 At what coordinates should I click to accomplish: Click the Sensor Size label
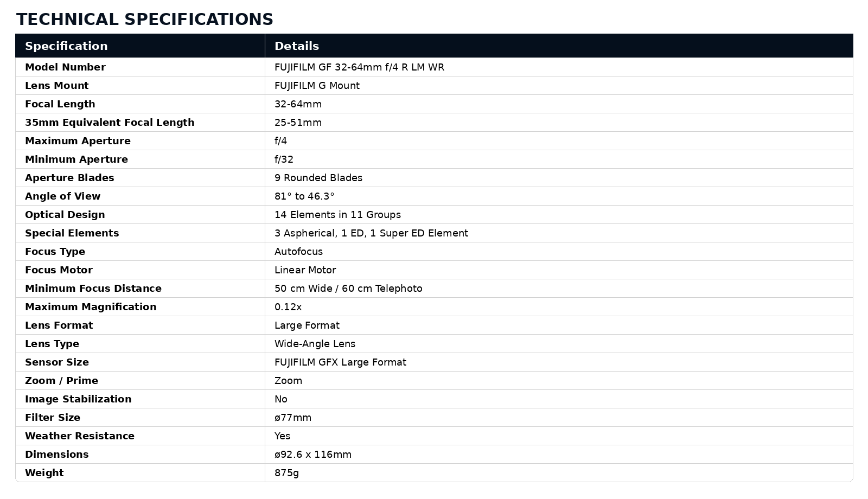(x=57, y=362)
